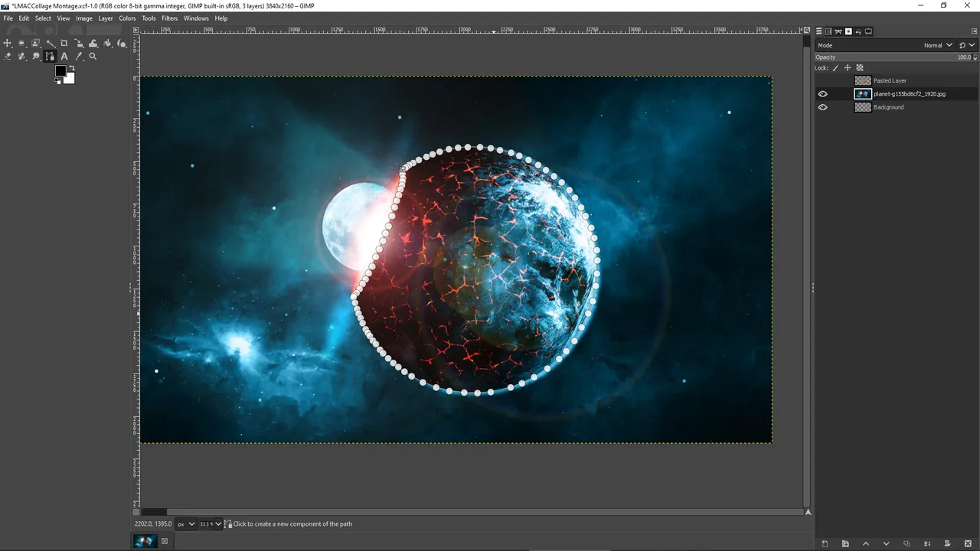Select the Crop tool

click(64, 43)
